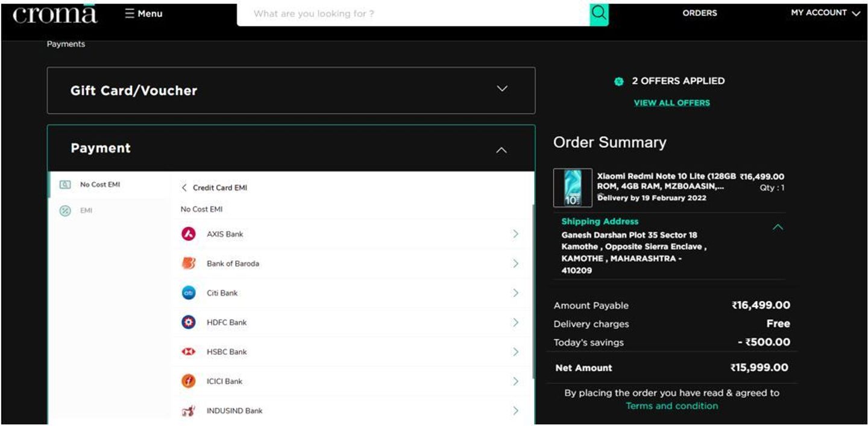868x426 pixels.
Task: Click the Croma logo
Action: [x=55, y=14]
